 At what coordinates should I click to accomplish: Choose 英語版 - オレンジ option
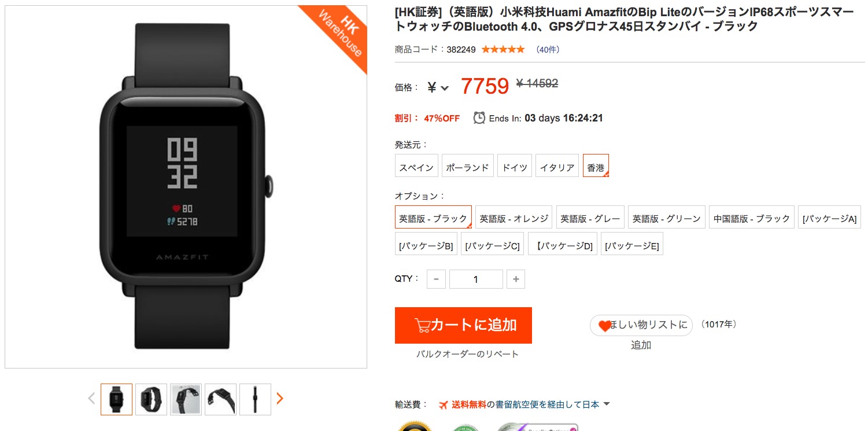click(x=514, y=217)
